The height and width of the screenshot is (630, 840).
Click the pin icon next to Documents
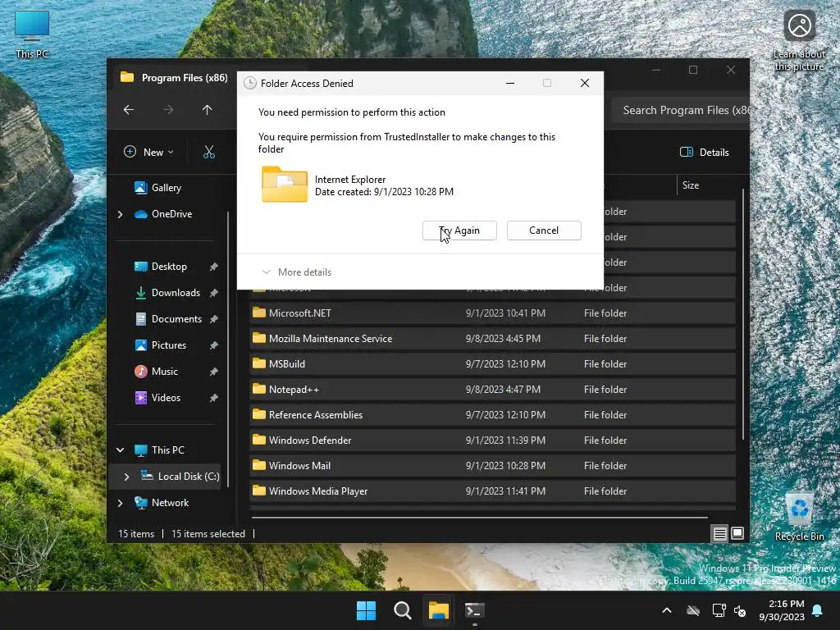tap(214, 319)
